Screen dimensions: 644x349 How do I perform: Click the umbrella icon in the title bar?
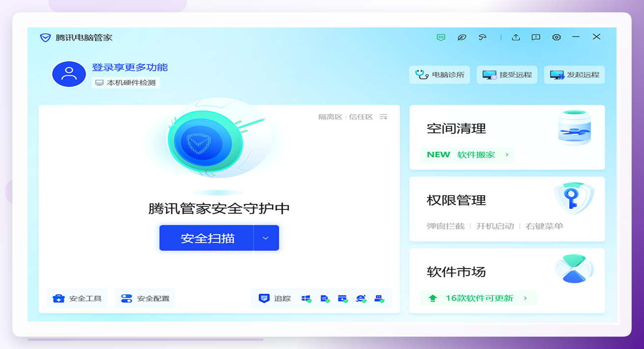[x=483, y=37]
